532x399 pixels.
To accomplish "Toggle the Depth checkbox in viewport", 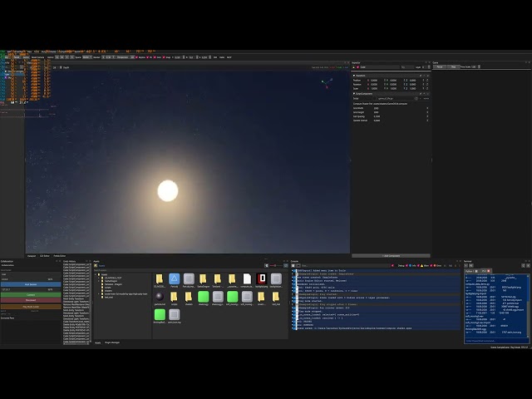I will [61, 67].
